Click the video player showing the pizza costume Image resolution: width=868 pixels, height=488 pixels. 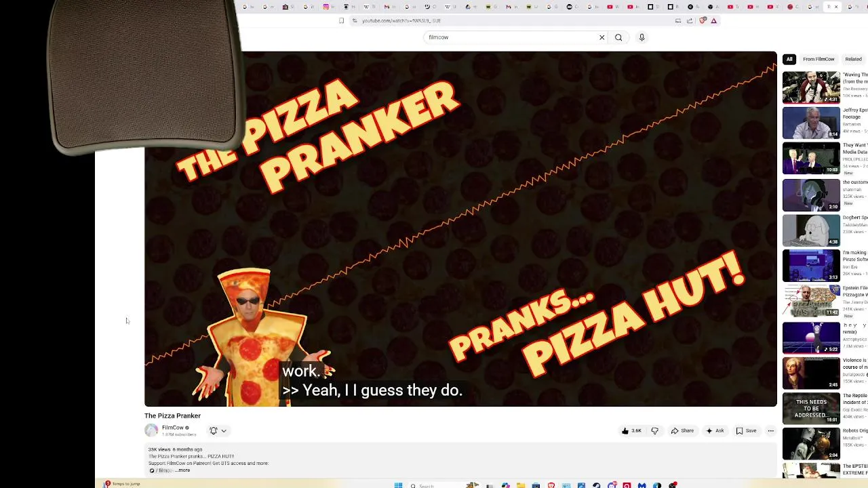[460, 229]
